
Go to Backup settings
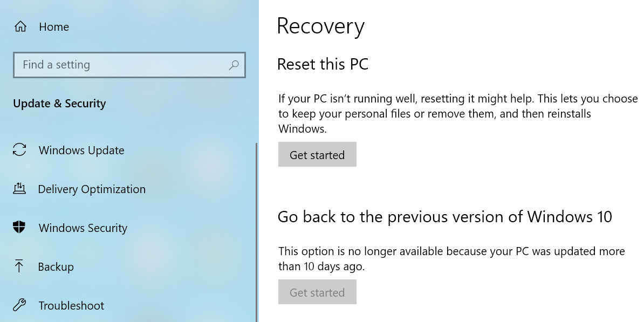(56, 266)
